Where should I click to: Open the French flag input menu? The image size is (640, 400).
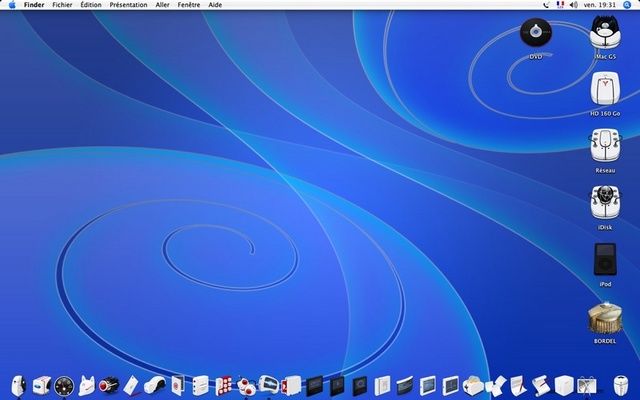pos(560,5)
